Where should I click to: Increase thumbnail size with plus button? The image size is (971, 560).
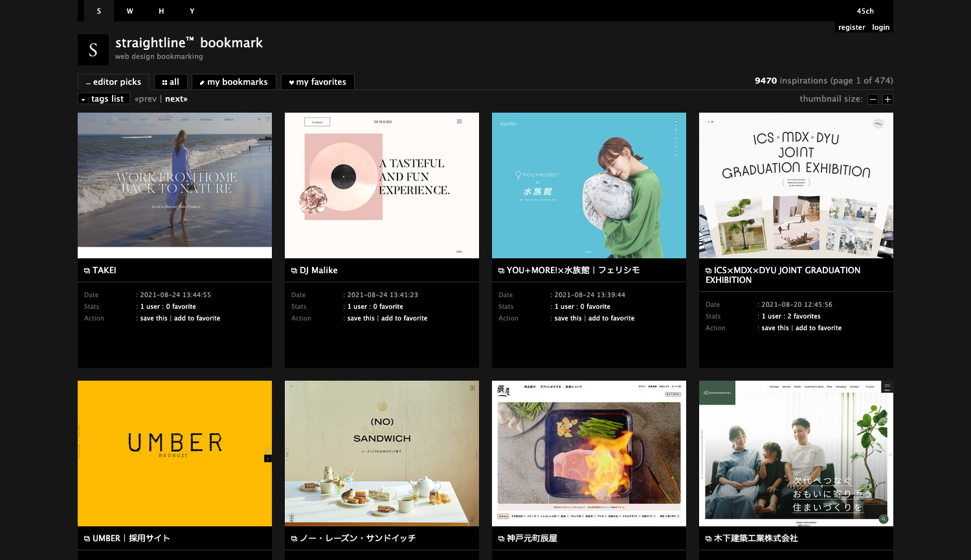[887, 100]
